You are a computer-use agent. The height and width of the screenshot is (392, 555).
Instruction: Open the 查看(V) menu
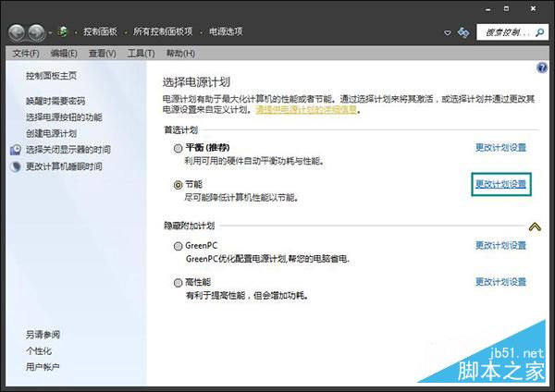(x=103, y=54)
